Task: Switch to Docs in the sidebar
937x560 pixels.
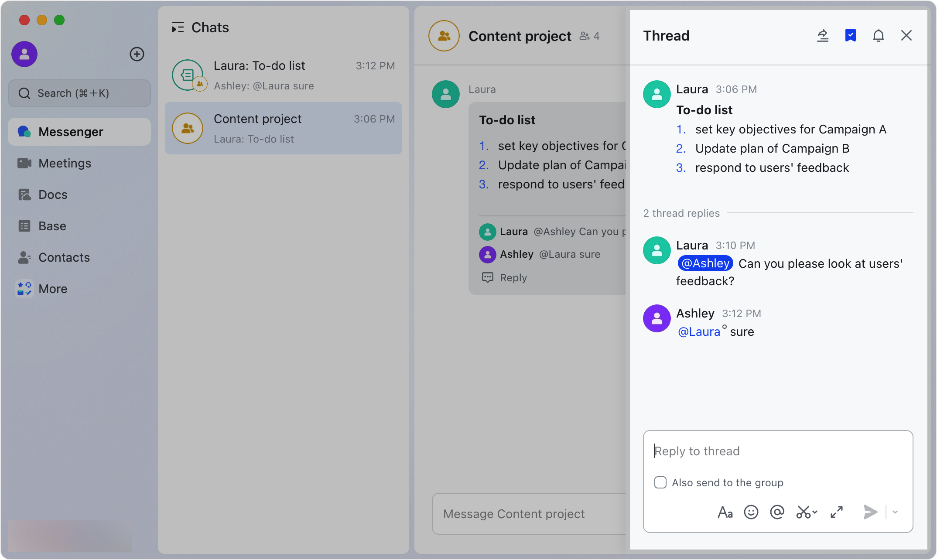Action: tap(53, 195)
